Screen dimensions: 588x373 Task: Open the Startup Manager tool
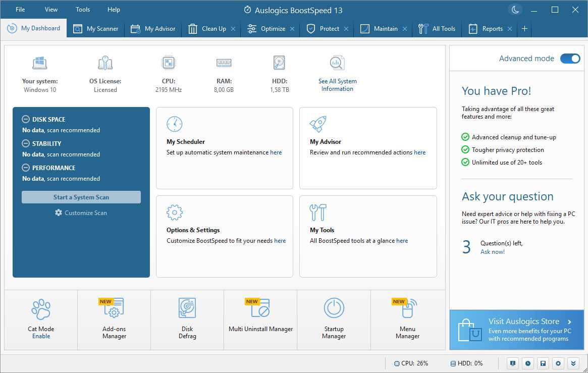334,320
